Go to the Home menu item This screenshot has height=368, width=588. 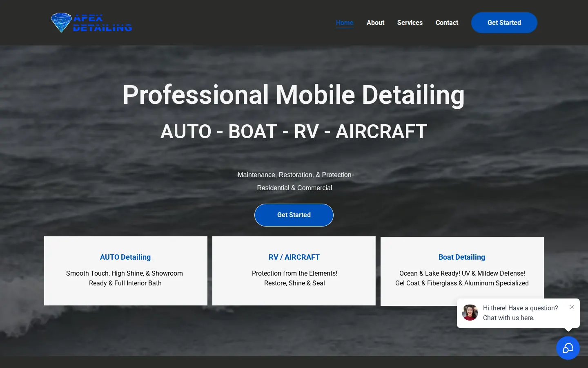click(x=345, y=23)
